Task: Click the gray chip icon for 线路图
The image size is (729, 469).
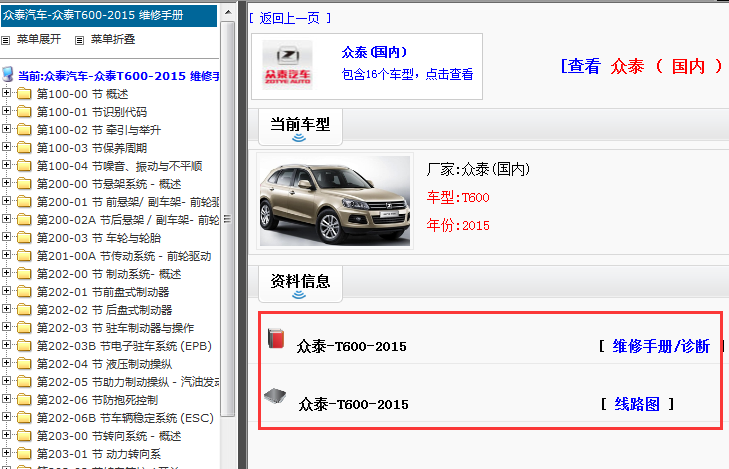Action: tap(275, 396)
